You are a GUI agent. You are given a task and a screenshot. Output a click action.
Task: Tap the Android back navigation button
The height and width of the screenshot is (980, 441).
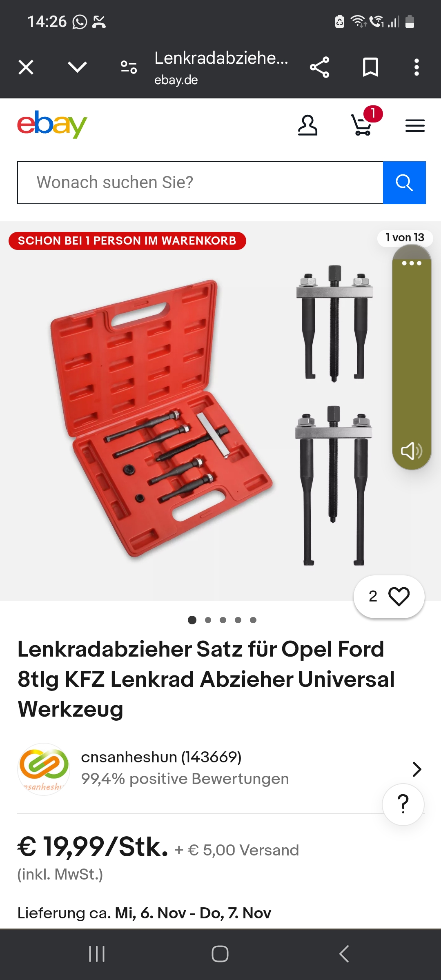[x=344, y=954]
